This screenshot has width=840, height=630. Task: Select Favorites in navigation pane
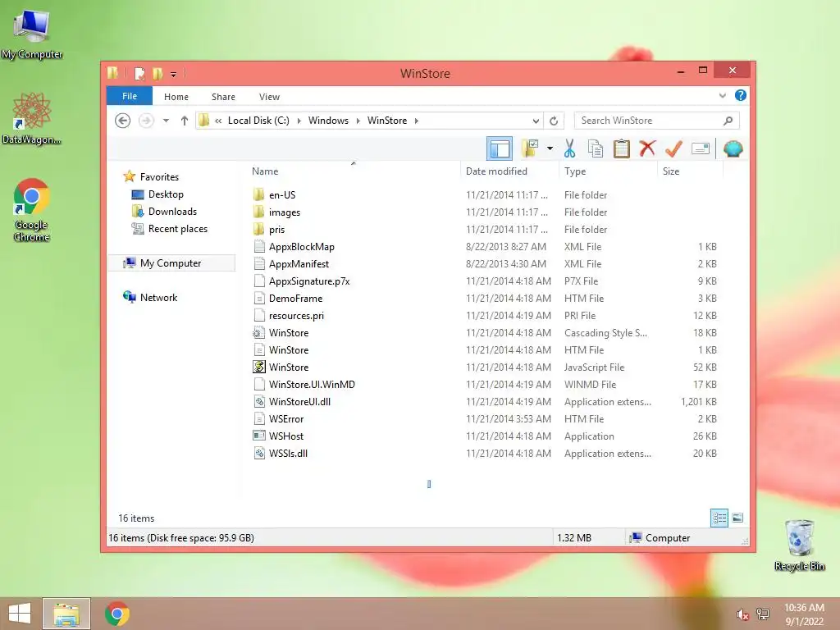tap(159, 177)
